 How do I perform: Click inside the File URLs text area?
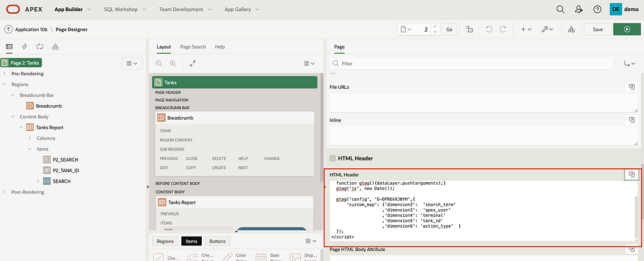click(x=484, y=102)
